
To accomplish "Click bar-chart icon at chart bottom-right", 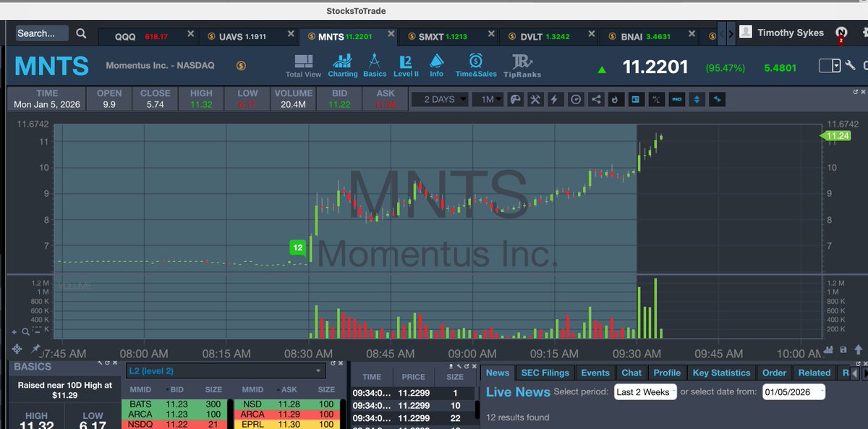I will coord(829,349).
